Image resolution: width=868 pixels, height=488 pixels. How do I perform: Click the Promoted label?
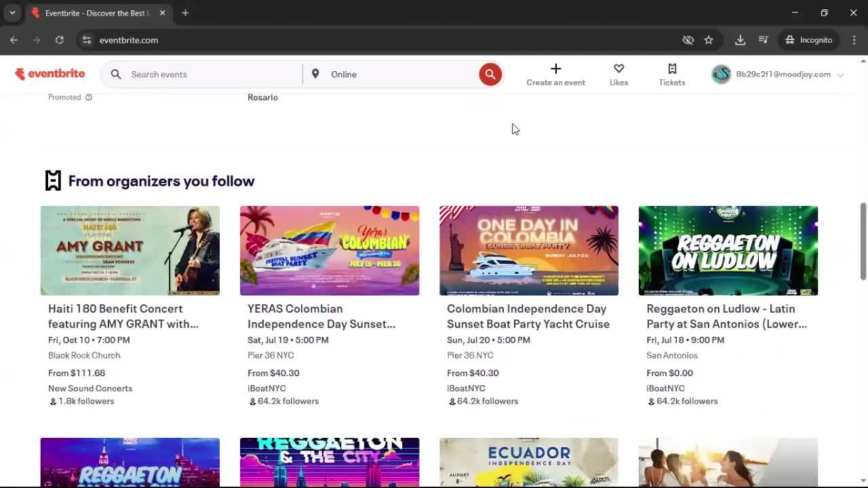(64, 98)
